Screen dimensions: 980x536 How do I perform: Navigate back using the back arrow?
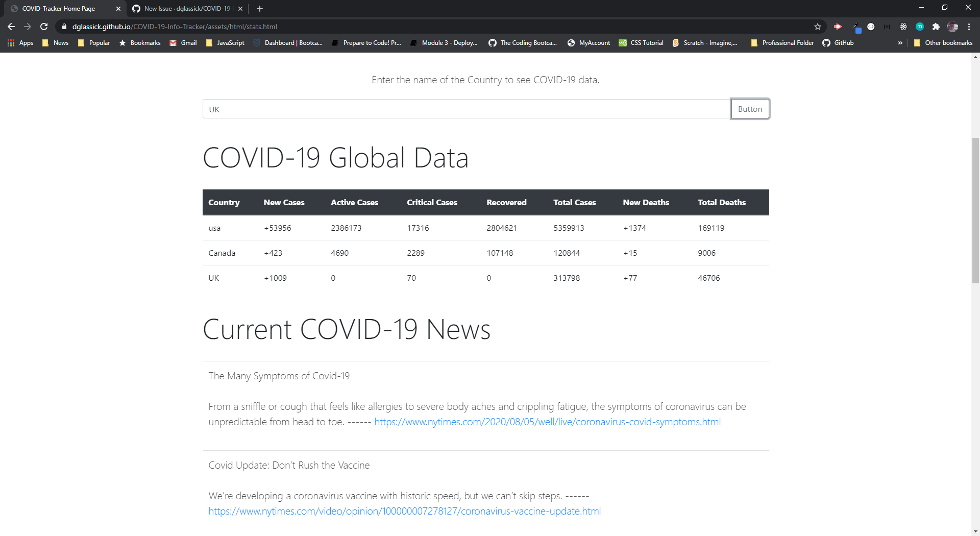click(x=11, y=27)
